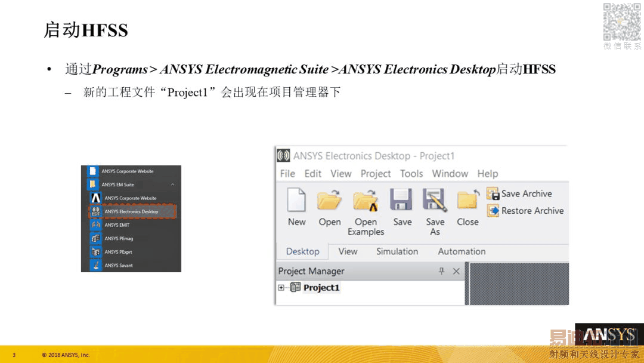Click the ANSYS Electronics Desktop title bar icon

coord(283,156)
